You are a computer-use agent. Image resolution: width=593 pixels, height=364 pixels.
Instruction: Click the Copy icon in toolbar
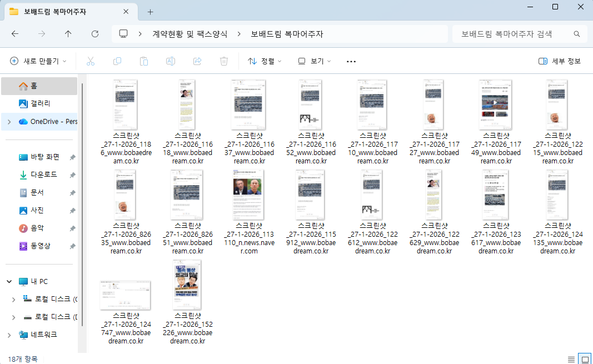tap(117, 61)
